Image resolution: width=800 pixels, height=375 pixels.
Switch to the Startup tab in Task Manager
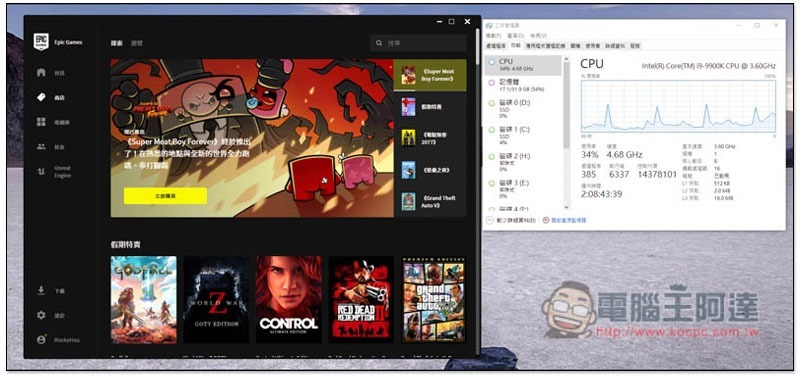(x=576, y=46)
